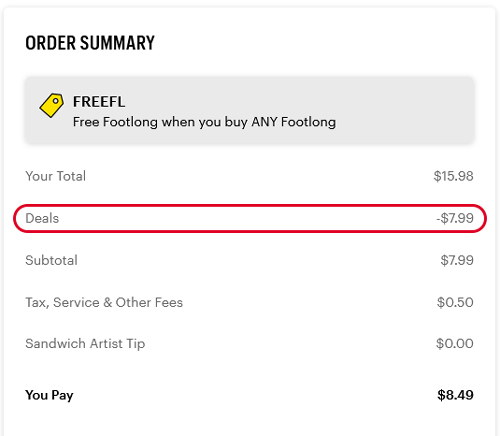Select the -$7.99 deals discount
The image size is (500, 436).
[455, 218]
